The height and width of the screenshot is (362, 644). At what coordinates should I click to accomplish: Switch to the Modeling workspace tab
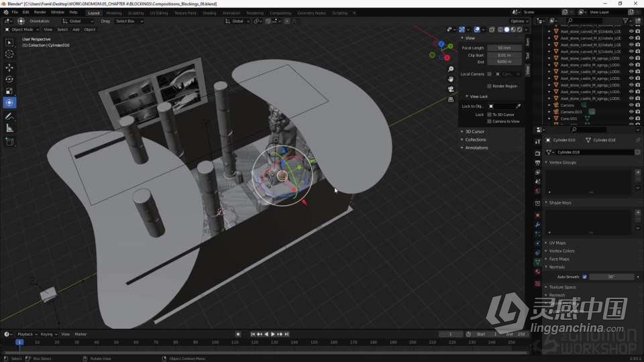(x=114, y=13)
